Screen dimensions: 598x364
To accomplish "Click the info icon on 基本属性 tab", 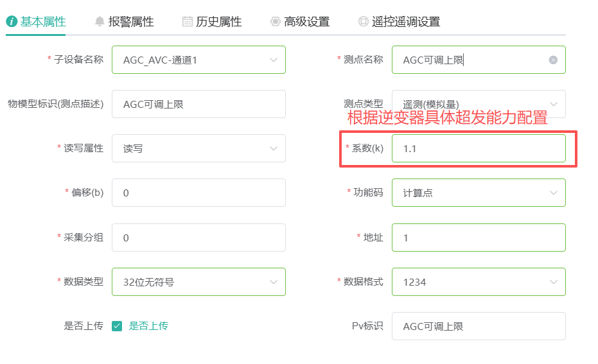I will [12, 21].
